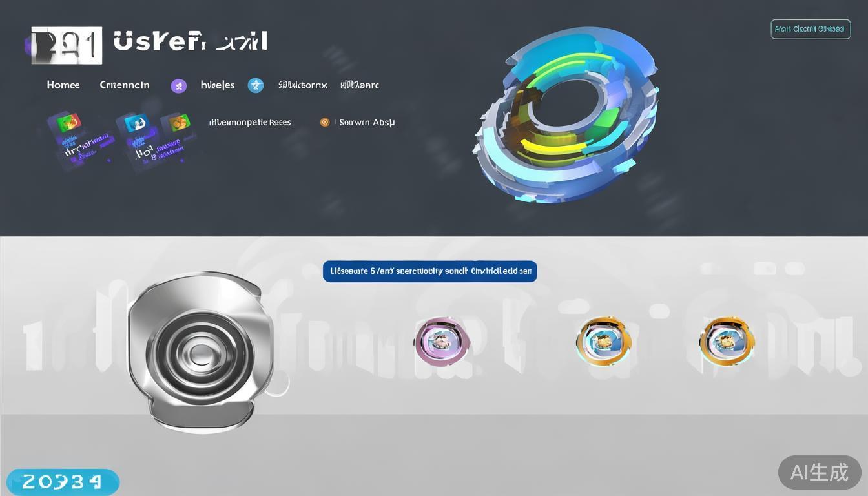Click the colorful 3D ring graphic
Screen dimensions: 868x496
[568, 115]
